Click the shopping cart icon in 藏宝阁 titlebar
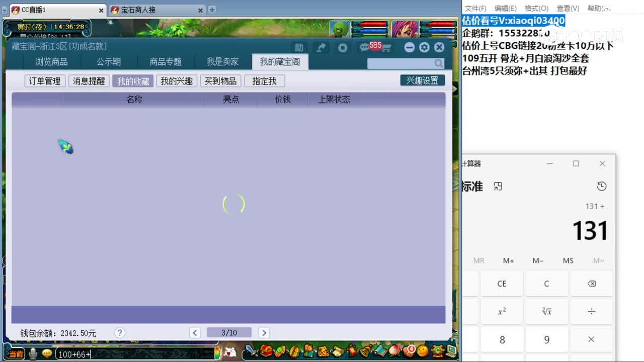 click(x=386, y=48)
